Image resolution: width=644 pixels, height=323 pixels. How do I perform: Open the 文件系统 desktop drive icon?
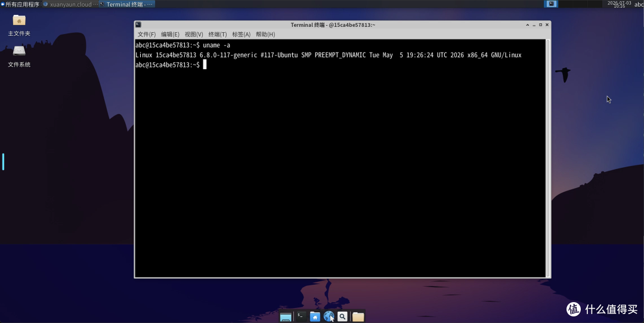pyautogui.click(x=19, y=56)
